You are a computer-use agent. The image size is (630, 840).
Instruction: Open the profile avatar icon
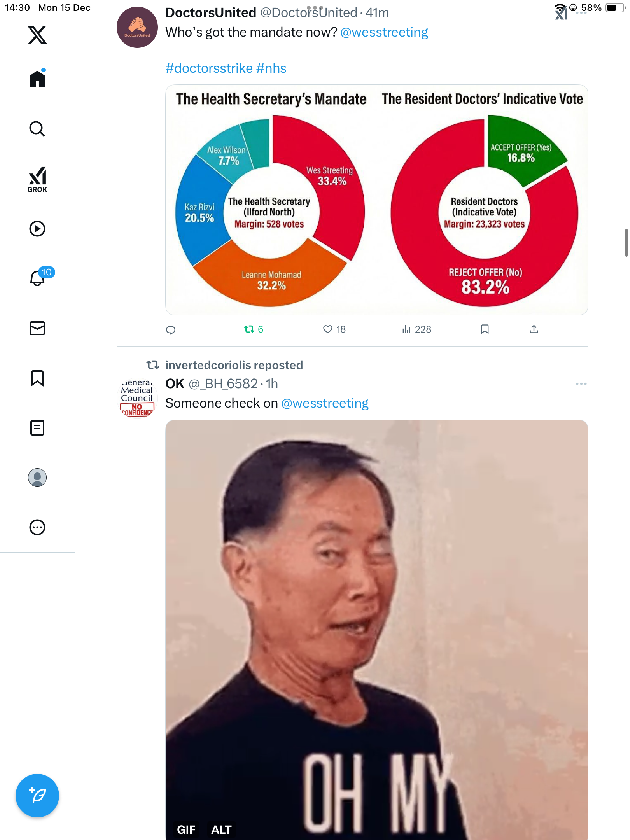point(37,478)
